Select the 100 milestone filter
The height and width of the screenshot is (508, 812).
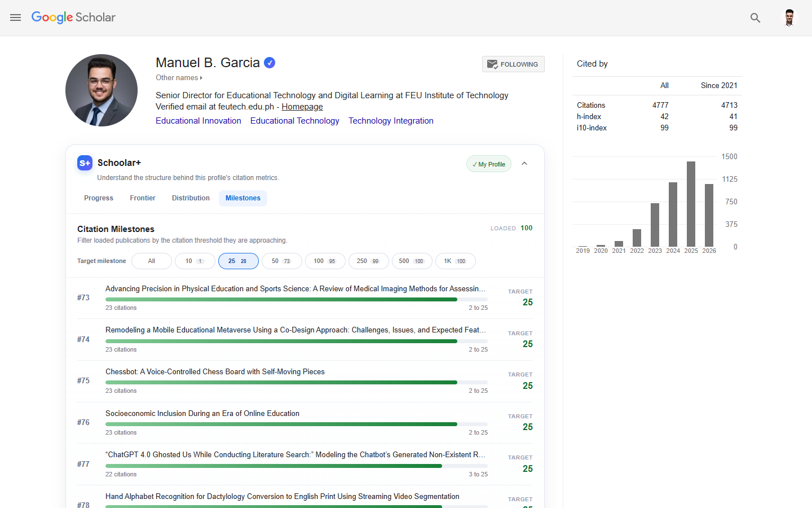pyautogui.click(x=325, y=261)
